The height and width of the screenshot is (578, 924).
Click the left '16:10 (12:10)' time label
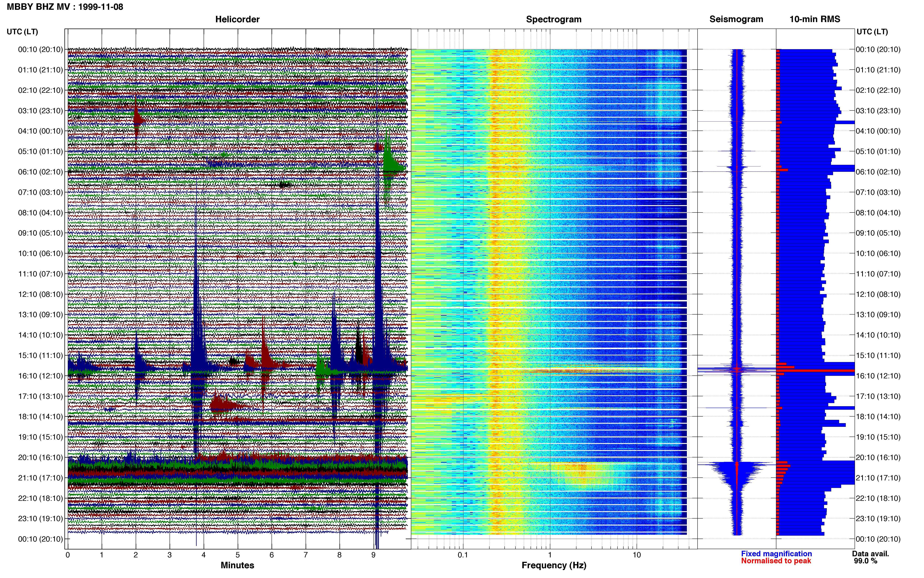[41, 376]
